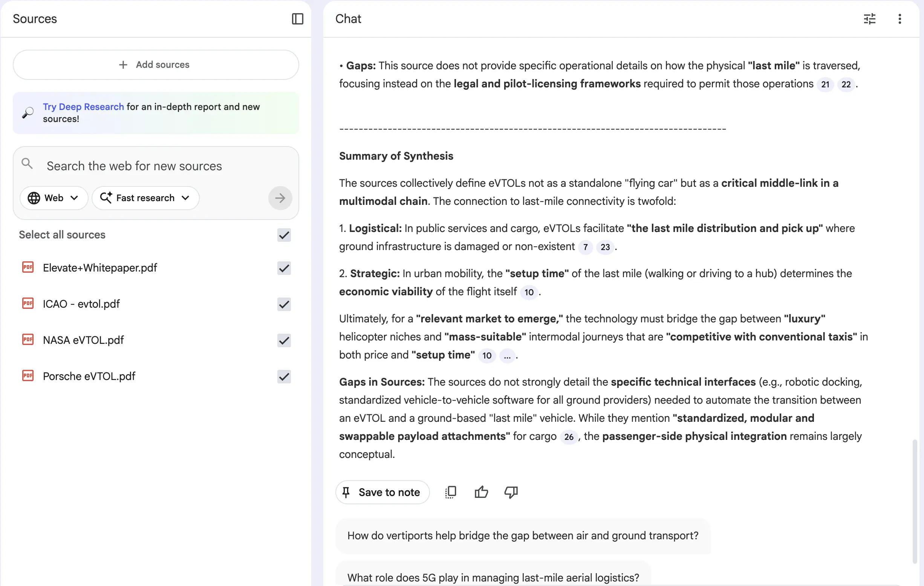Give thumbs down to response

tap(511, 492)
